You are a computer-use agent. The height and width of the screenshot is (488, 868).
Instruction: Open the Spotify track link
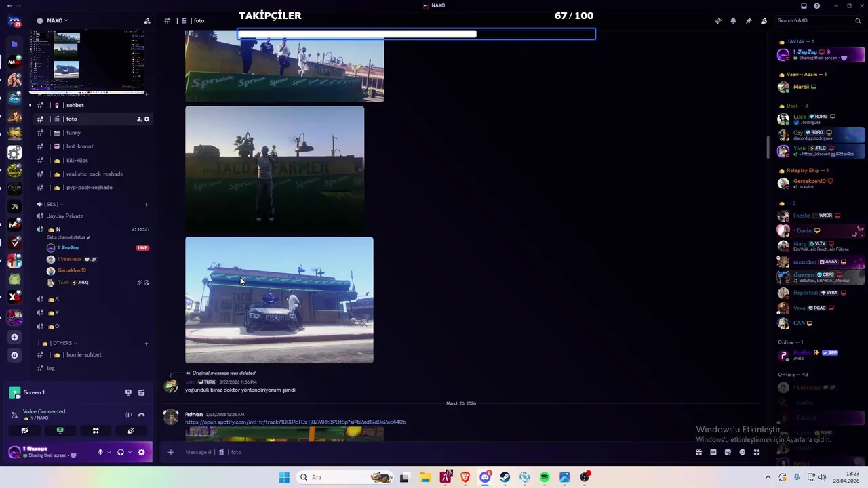point(296,422)
